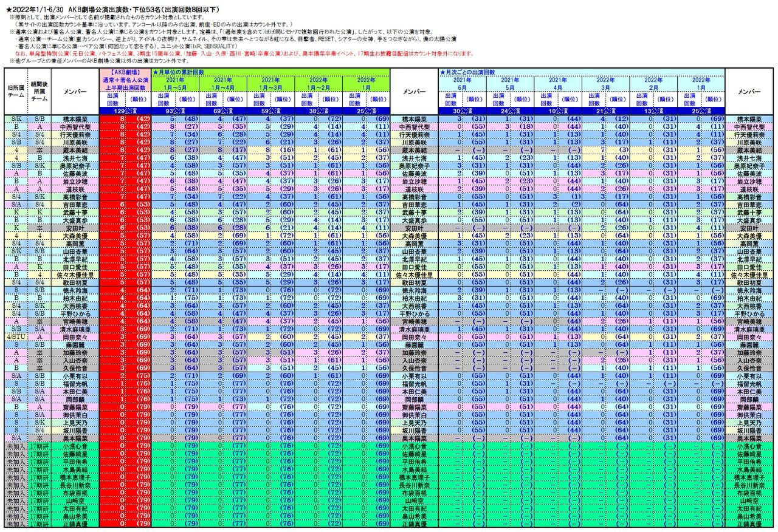Select 川原美咲's "(21)" rank under 1月～3月
The width and height of the screenshot is (778, 532).
point(283,142)
